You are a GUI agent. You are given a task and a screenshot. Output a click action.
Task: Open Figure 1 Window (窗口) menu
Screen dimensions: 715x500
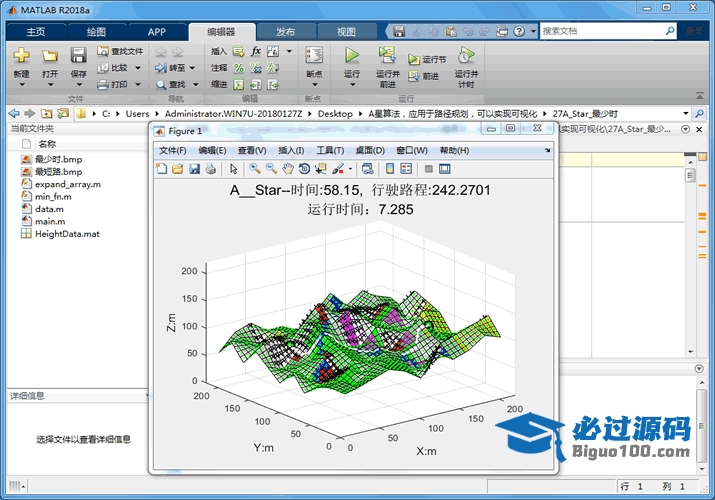(x=412, y=150)
